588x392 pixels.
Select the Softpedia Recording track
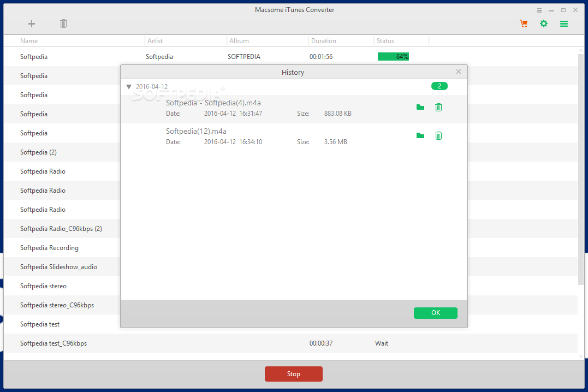(x=62, y=248)
